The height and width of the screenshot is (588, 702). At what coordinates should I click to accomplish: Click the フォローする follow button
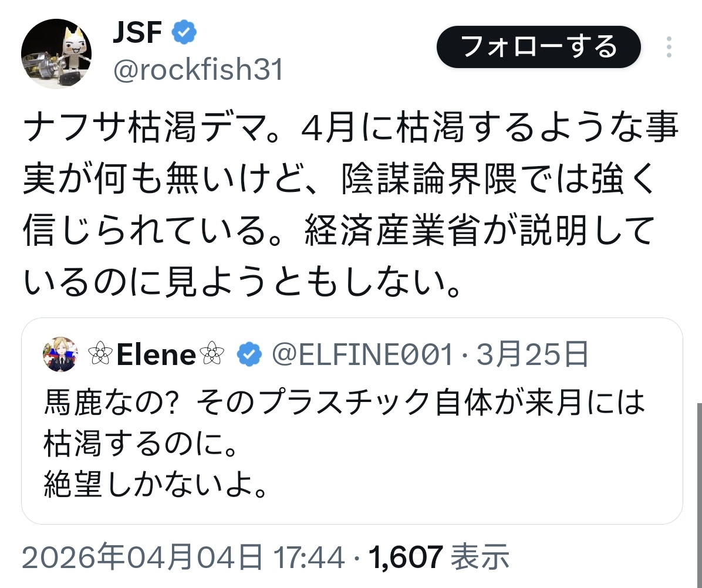[x=538, y=47]
